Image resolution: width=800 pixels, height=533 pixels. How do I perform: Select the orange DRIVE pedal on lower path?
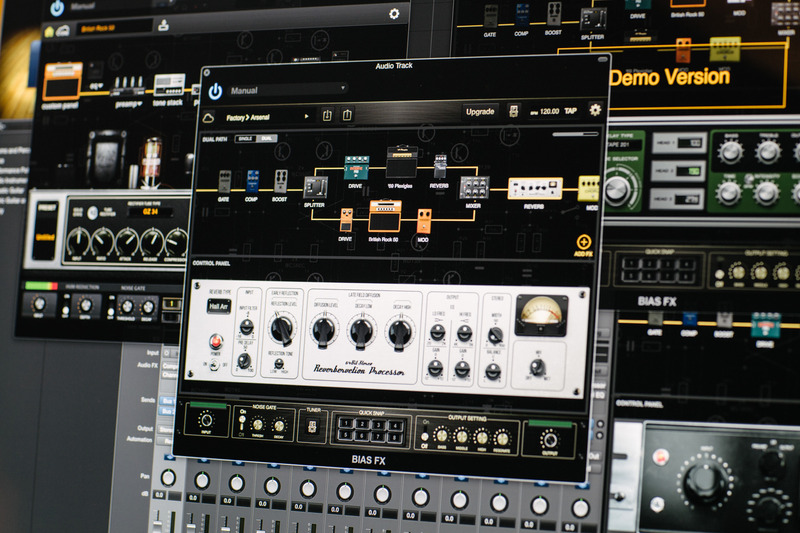pos(346,220)
